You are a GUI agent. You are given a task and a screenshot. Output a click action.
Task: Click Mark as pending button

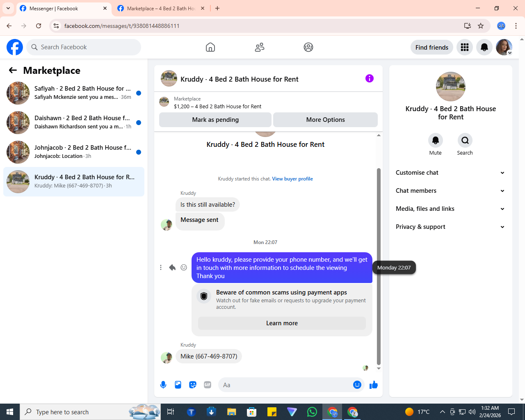tap(215, 120)
